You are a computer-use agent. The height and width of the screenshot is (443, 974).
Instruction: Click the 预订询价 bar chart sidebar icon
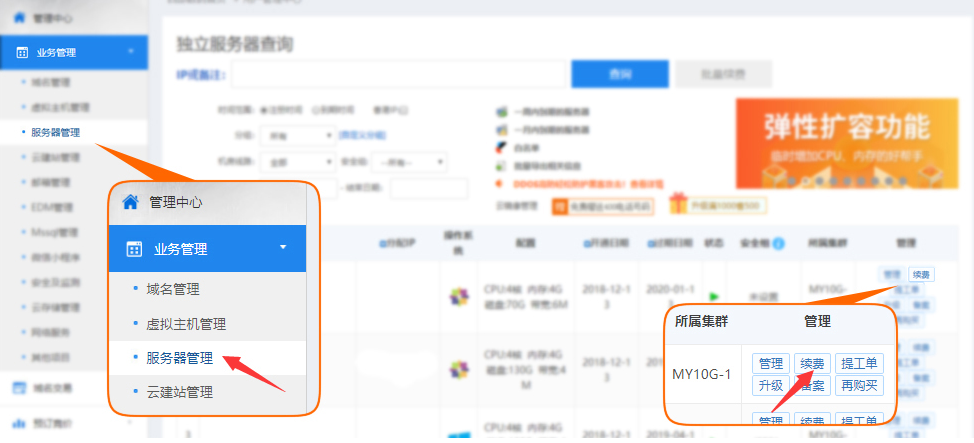20,423
